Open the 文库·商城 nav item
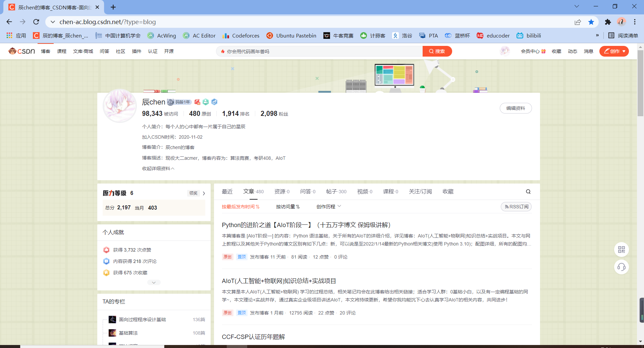The width and height of the screenshot is (644, 348). pyautogui.click(x=83, y=51)
